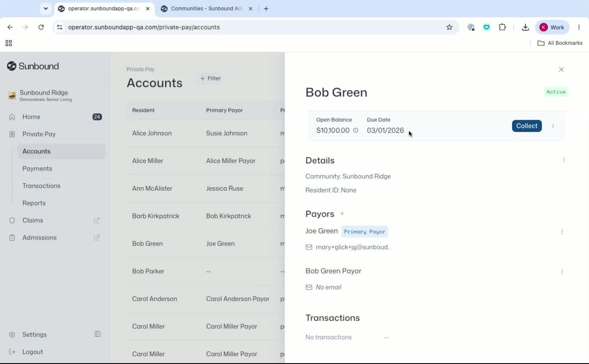Open Admissions in the sidebar
Screen dimensions: 589x364
point(39,238)
